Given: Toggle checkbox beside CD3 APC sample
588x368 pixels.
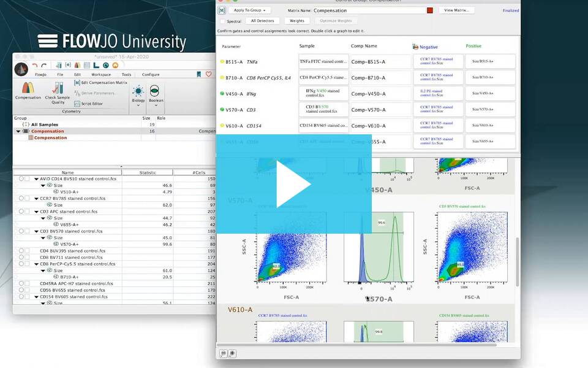Looking at the screenshot, I should (27, 212).
